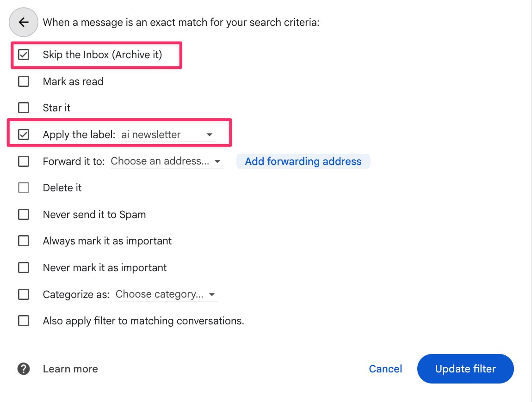Cancel the filter changes
Image resolution: width=532 pixels, height=402 pixels.
[x=385, y=369]
